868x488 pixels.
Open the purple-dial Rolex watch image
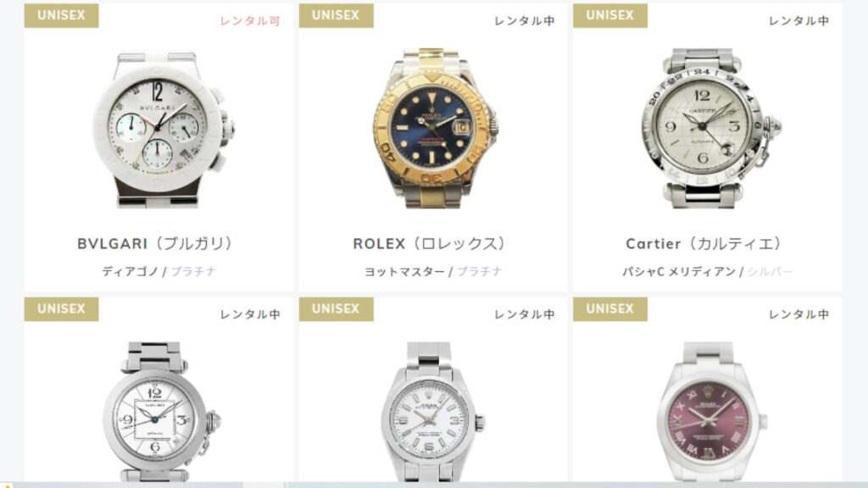pyautogui.click(x=709, y=411)
